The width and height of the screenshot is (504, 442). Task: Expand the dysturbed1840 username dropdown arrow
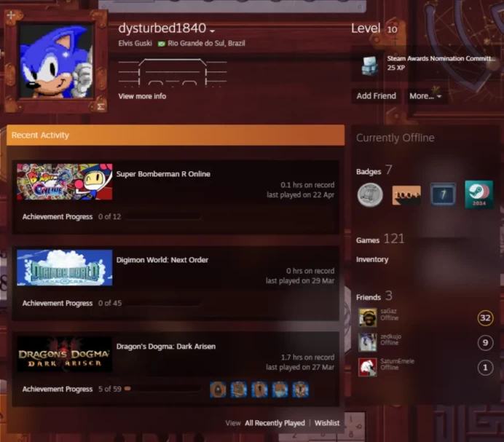pyautogui.click(x=212, y=31)
